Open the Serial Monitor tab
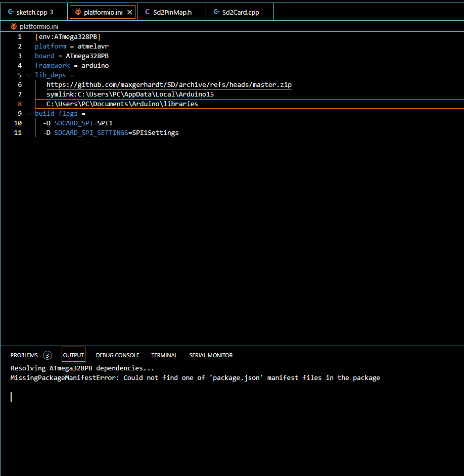This screenshot has width=464, height=476. (211, 355)
